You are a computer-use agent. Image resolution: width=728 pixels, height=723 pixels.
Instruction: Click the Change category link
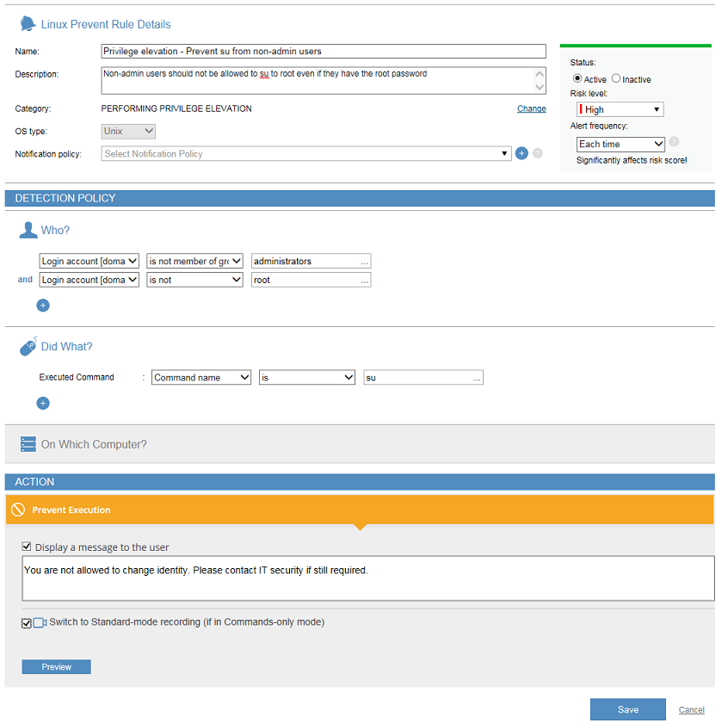pos(531,108)
